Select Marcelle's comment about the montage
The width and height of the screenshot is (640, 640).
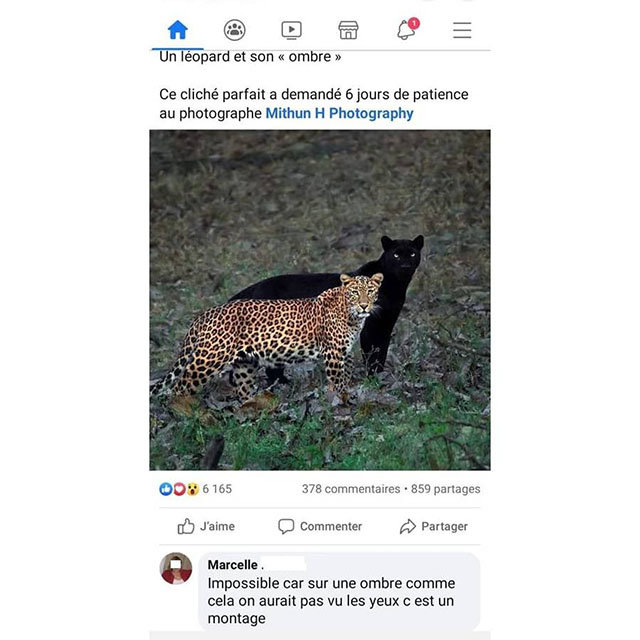[331, 600]
